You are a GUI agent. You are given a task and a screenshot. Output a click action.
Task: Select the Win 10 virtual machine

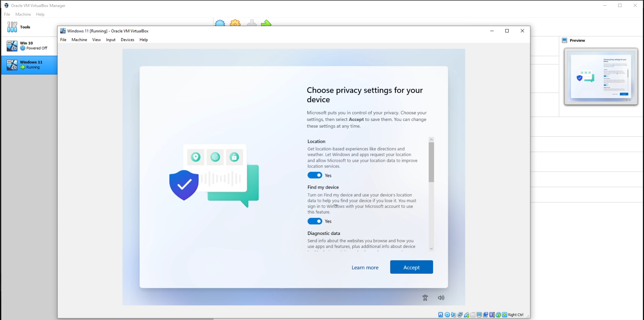pos(29,46)
